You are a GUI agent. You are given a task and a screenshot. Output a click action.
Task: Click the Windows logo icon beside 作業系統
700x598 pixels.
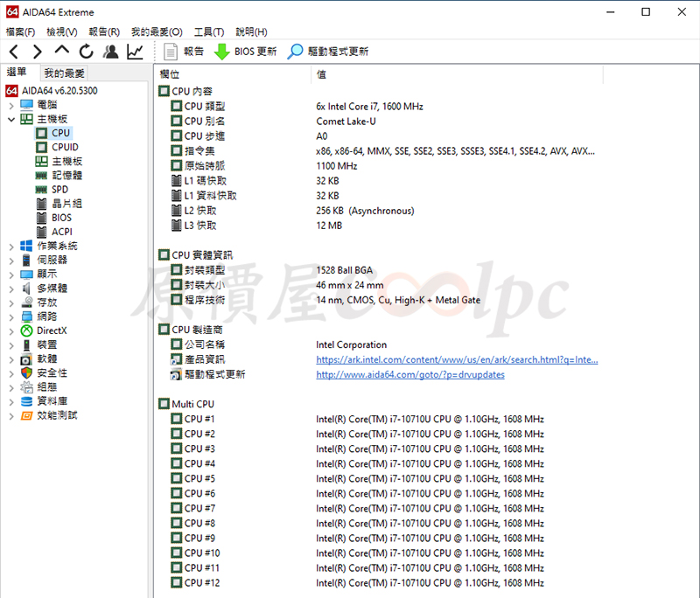(x=27, y=246)
